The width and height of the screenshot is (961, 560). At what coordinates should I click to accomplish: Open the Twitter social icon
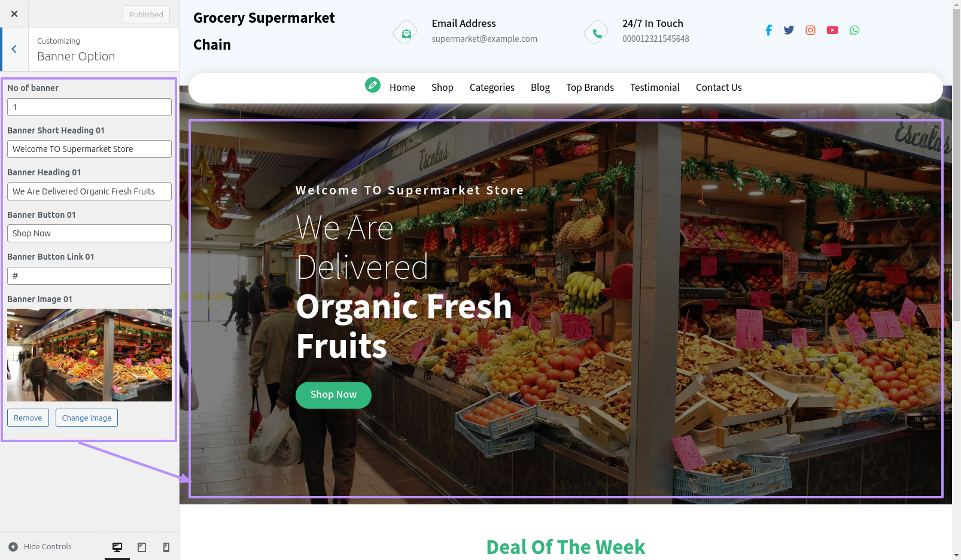[x=789, y=30]
